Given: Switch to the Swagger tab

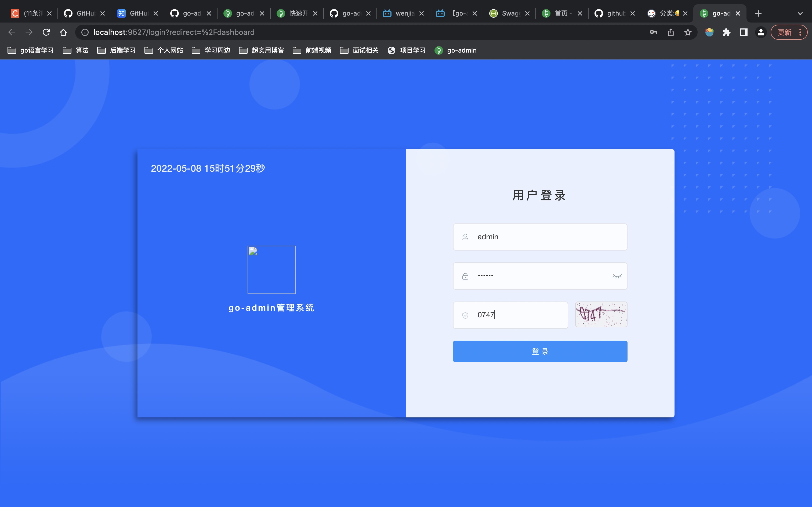Looking at the screenshot, I should tap(507, 13).
